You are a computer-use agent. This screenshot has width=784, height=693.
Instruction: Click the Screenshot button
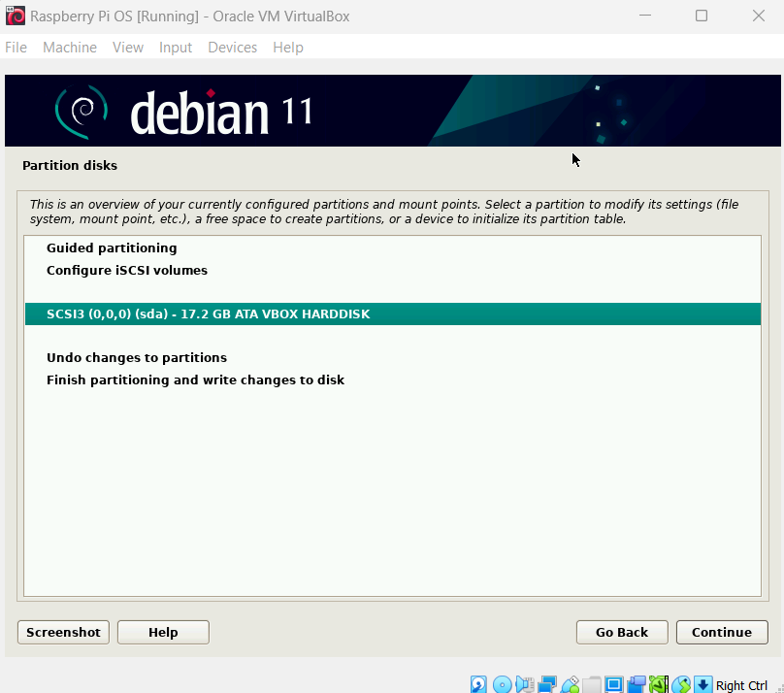[63, 632]
